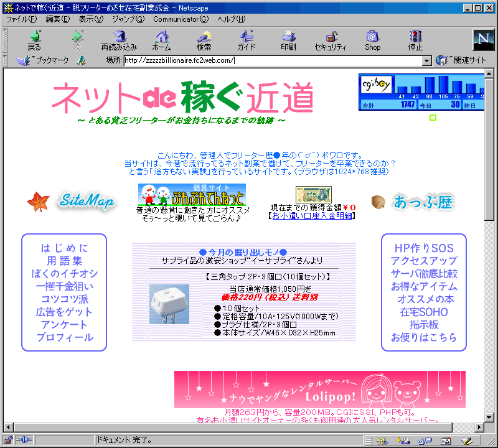Open the HP作りSOS link
Viewport: 498px width, 448px height.
coord(424,248)
